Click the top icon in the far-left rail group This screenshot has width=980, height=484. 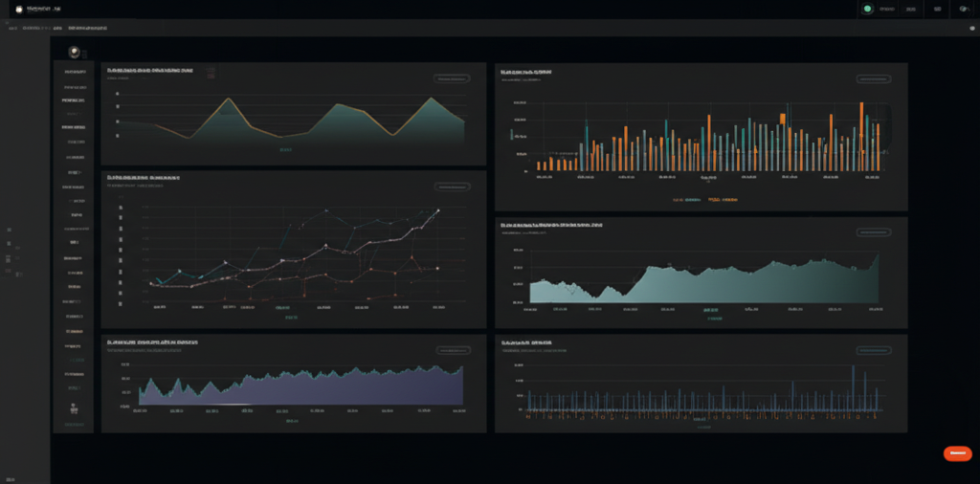[x=10, y=231]
